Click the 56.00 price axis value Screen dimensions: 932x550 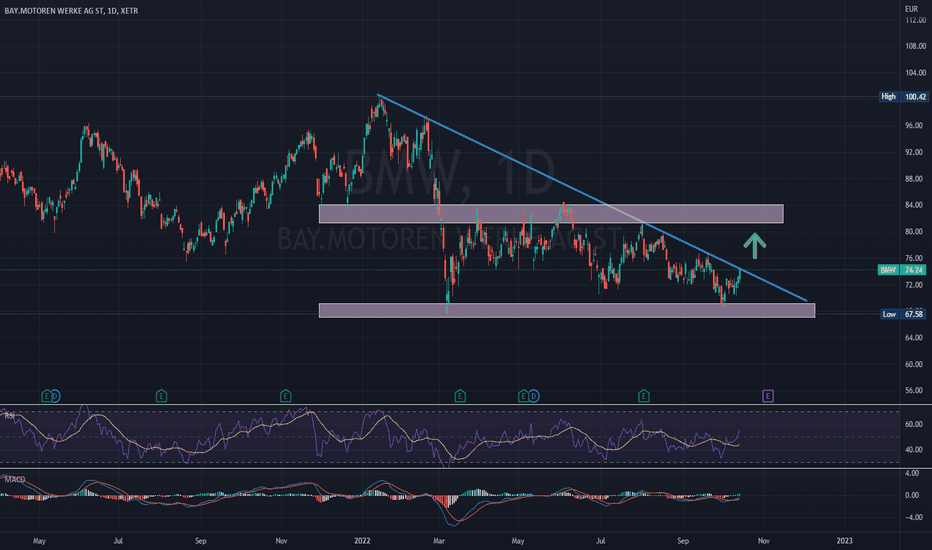(914, 391)
